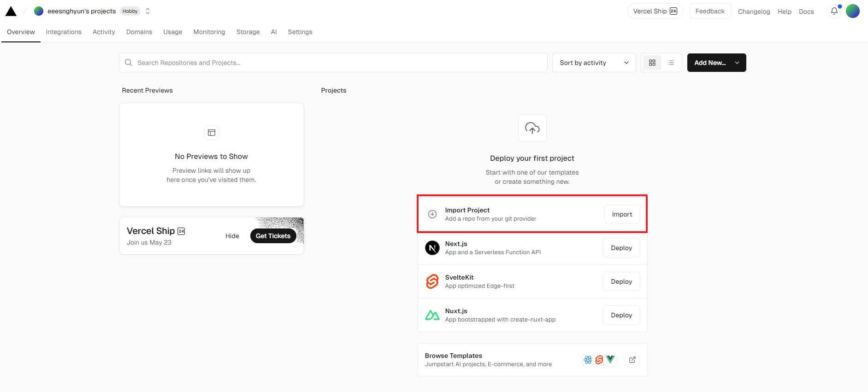Click the React icon in Browse Templates
Image resolution: width=868 pixels, height=392 pixels.
coord(588,360)
